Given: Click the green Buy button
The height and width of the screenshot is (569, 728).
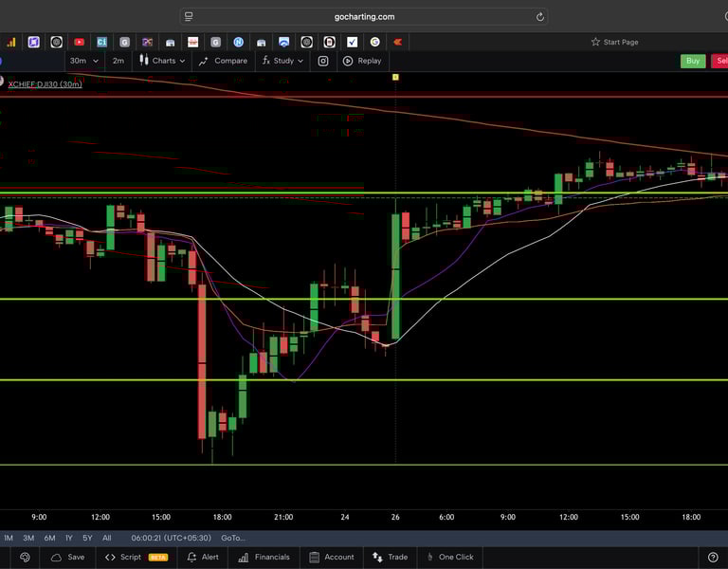Looking at the screenshot, I should click(x=693, y=61).
